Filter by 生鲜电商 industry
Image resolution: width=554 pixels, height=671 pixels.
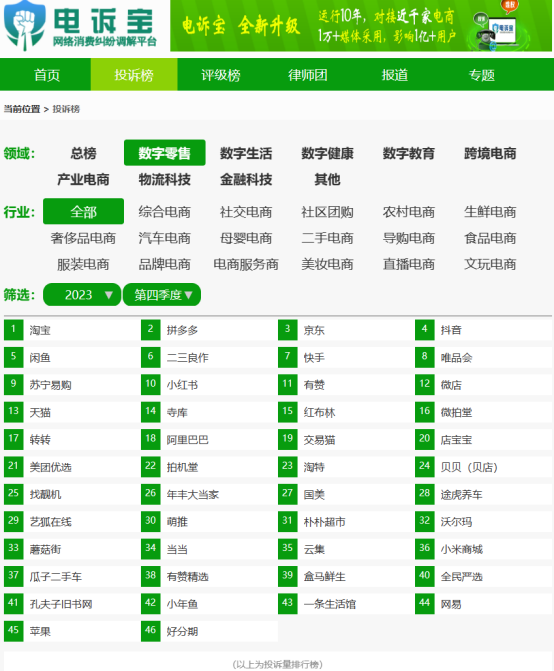490,211
